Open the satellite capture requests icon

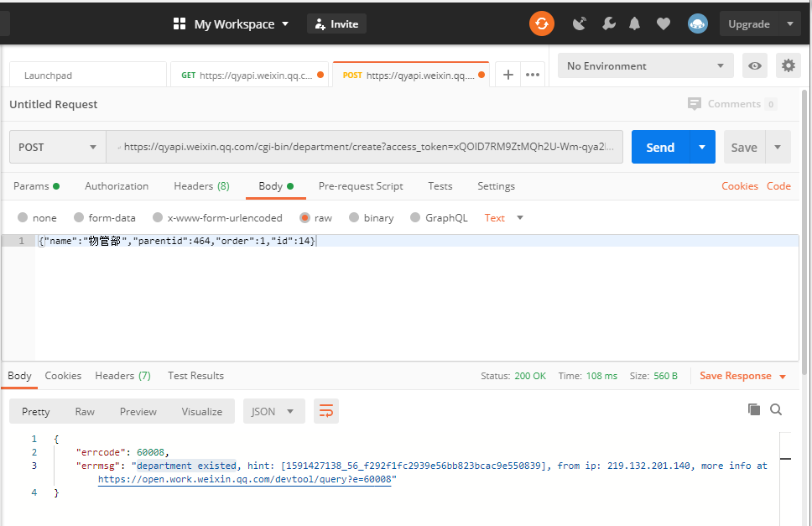tap(580, 23)
